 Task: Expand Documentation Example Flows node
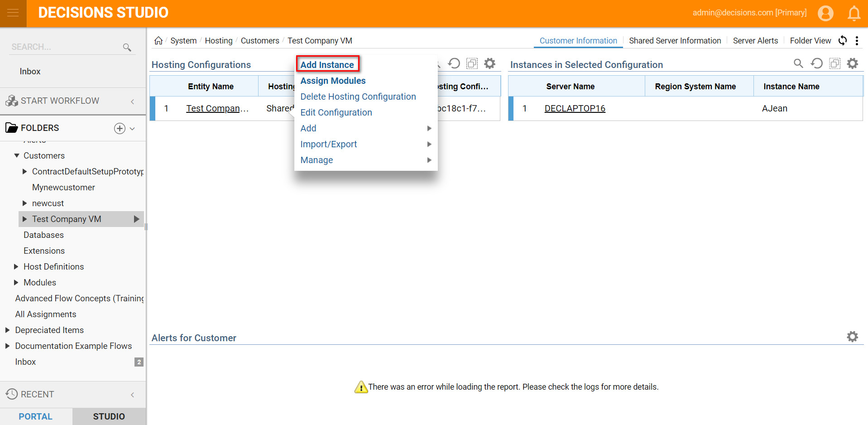point(8,346)
